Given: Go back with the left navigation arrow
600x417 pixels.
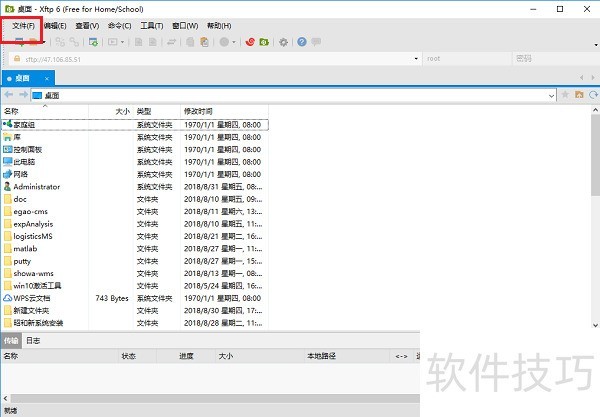Looking at the screenshot, I should point(9,94).
